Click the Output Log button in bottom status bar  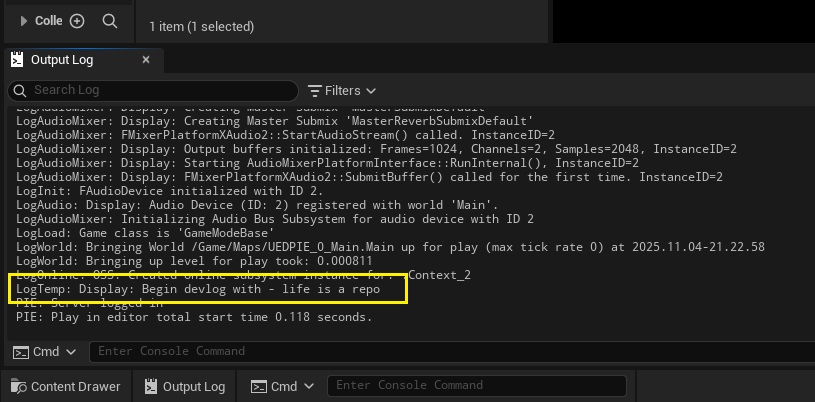tap(185, 386)
